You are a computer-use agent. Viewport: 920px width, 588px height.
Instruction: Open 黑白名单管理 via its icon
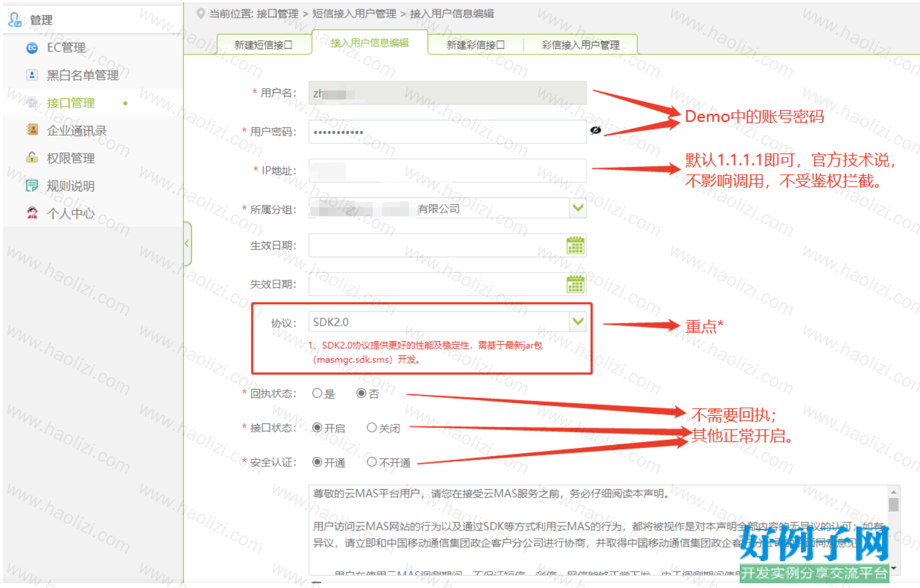32,75
